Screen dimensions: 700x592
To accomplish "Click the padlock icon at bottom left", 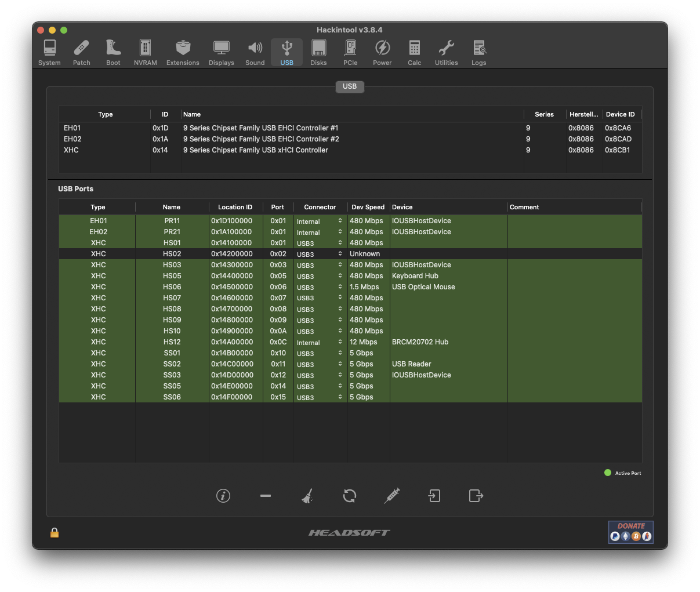I will 55,532.
